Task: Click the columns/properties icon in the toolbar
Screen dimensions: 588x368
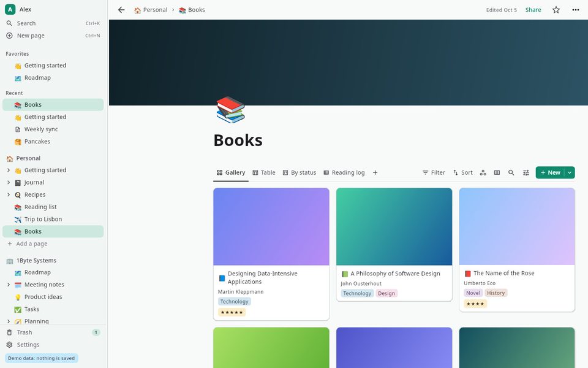Action: point(497,173)
